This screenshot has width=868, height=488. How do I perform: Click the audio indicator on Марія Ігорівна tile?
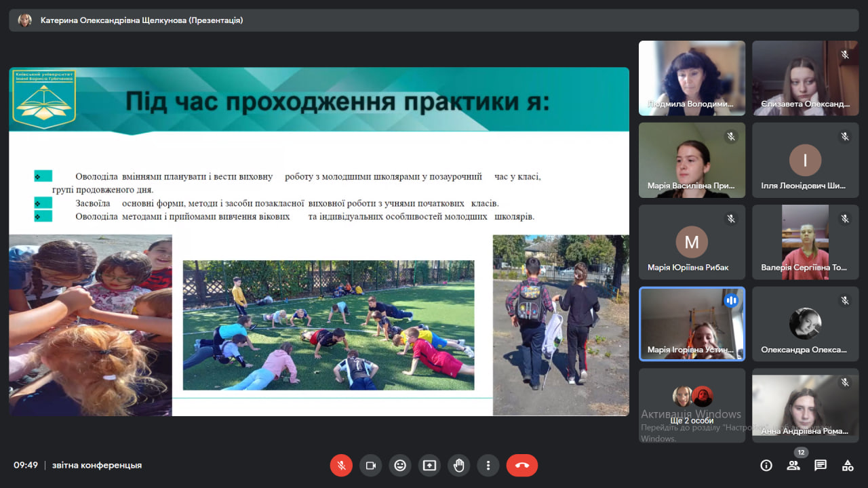tap(731, 300)
